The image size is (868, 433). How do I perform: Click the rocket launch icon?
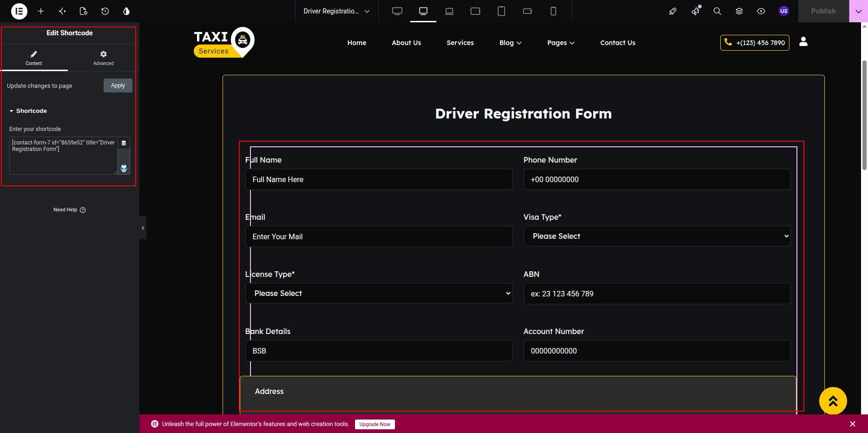tap(673, 11)
